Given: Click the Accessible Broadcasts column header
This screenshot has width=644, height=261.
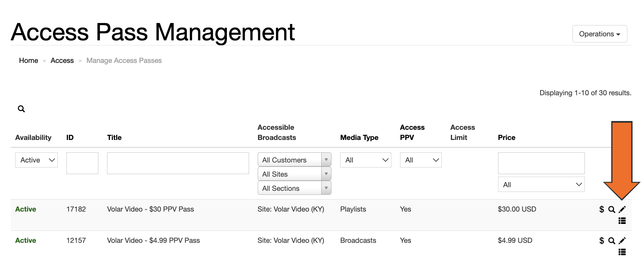Looking at the screenshot, I should coord(277,132).
